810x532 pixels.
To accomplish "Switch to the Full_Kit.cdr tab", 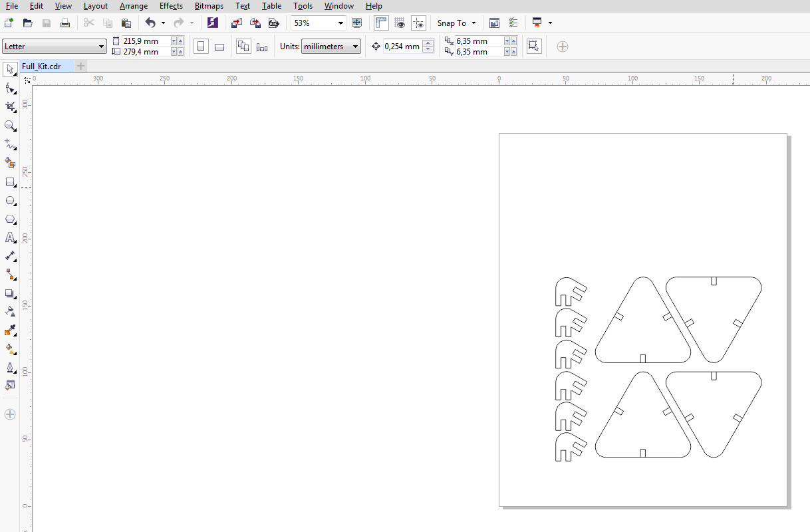I will pos(41,66).
